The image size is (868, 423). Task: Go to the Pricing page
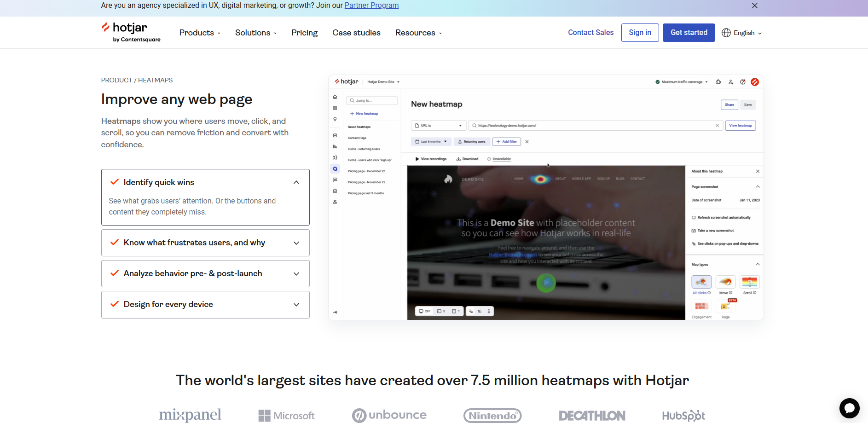point(304,33)
